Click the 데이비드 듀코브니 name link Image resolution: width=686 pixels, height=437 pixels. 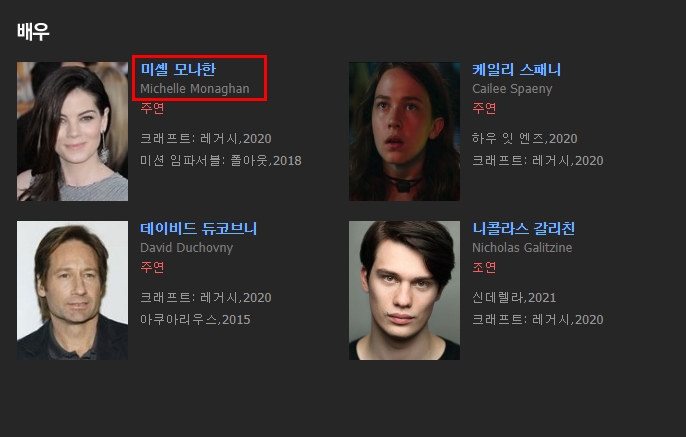click(199, 228)
